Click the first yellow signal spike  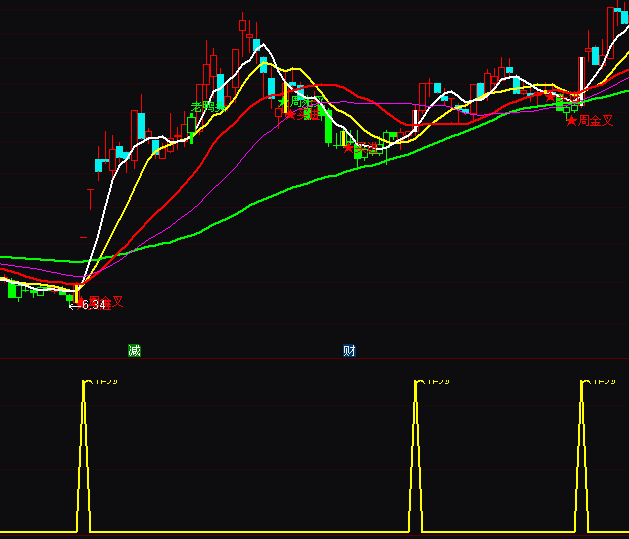(x=84, y=450)
